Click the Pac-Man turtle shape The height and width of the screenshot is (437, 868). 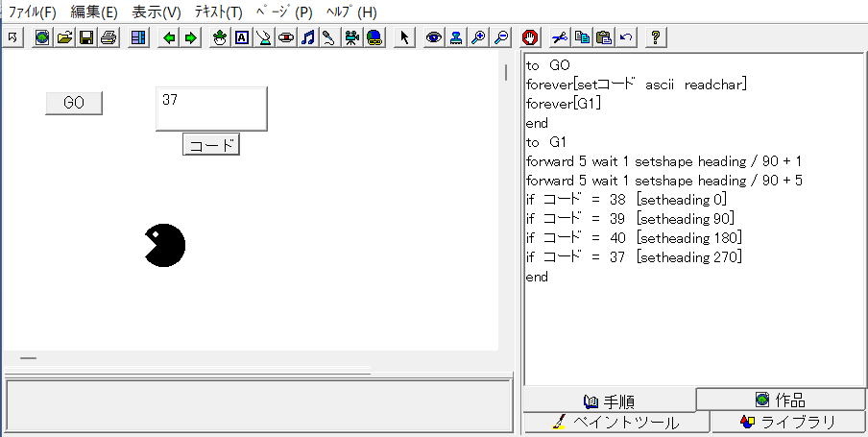[164, 245]
